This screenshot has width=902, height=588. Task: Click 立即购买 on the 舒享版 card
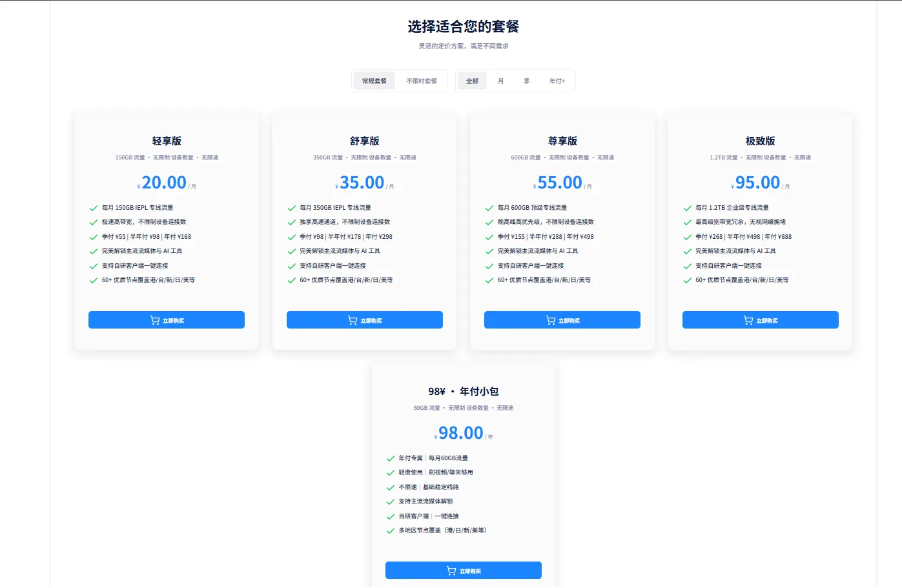pos(365,320)
